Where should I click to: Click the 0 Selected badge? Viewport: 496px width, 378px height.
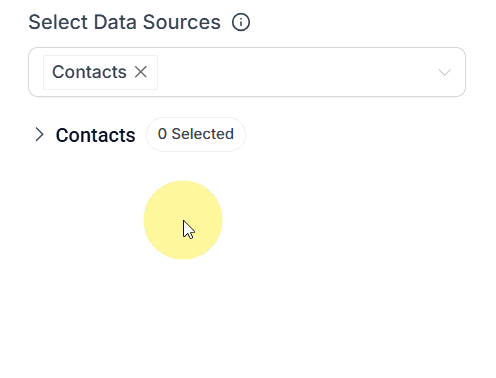[196, 134]
